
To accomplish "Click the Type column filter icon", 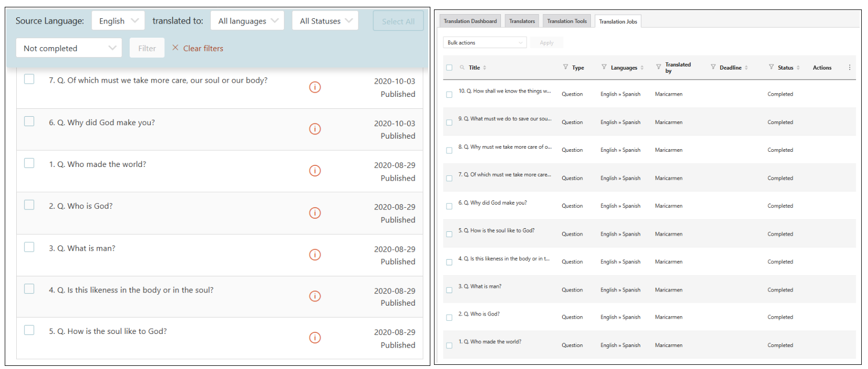I will coord(565,67).
